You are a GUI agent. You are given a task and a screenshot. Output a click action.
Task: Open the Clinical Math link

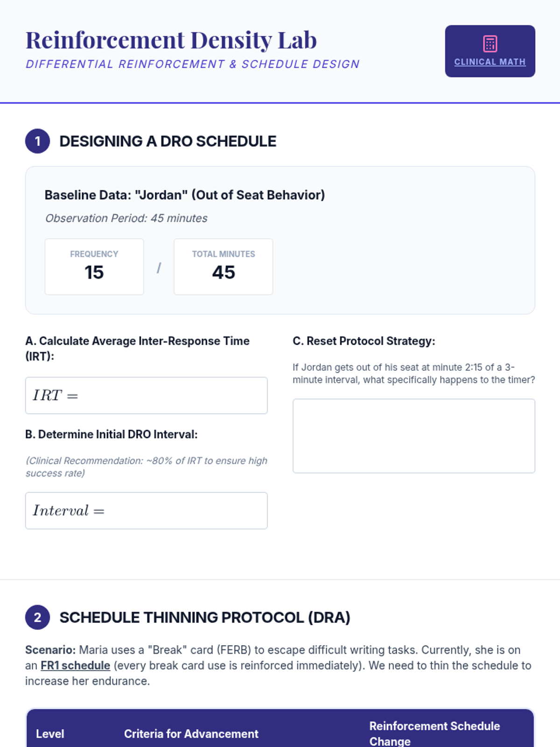(x=490, y=62)
